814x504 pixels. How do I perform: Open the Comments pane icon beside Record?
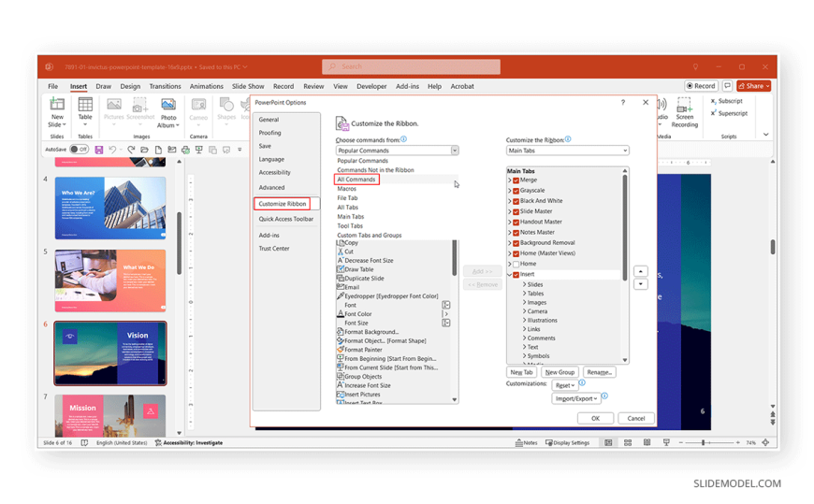click(727, 86)
